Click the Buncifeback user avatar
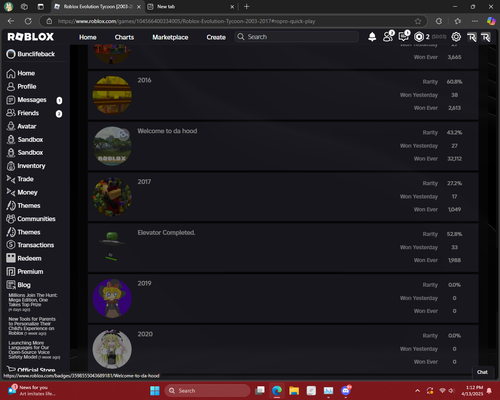This screenshot has height=400, width=500. (11, 54)
